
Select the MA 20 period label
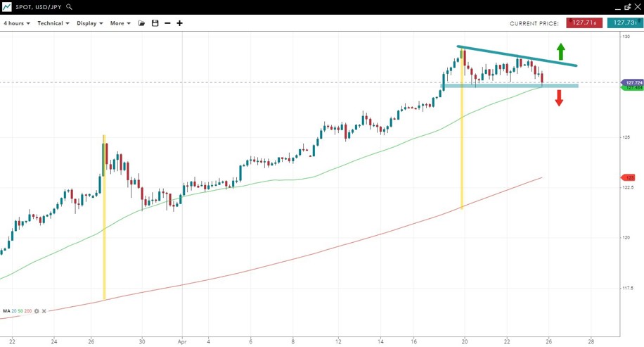(14, 311)
